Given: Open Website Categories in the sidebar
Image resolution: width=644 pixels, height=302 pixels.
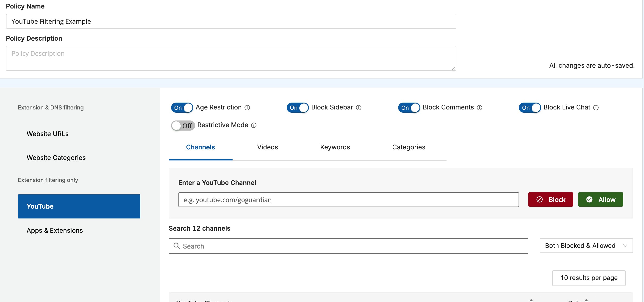Looking at the screenshot, I should pyautogui.click(x=56, y=158).
